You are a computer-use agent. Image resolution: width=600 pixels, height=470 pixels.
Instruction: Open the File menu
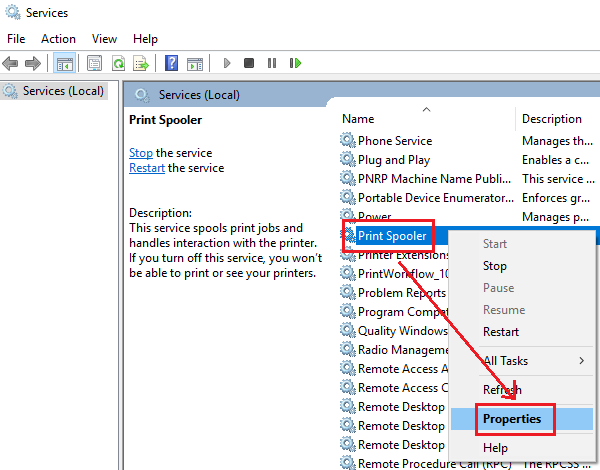pyautogui.click(x=16, y=39)
